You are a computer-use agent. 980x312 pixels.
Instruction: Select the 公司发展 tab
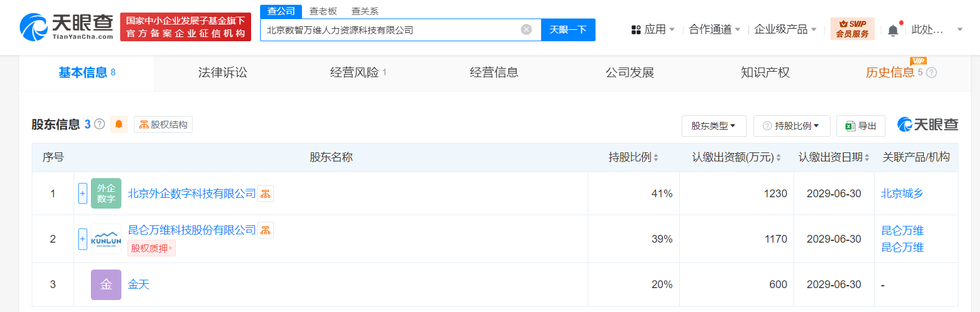click(x=630, y=73)
